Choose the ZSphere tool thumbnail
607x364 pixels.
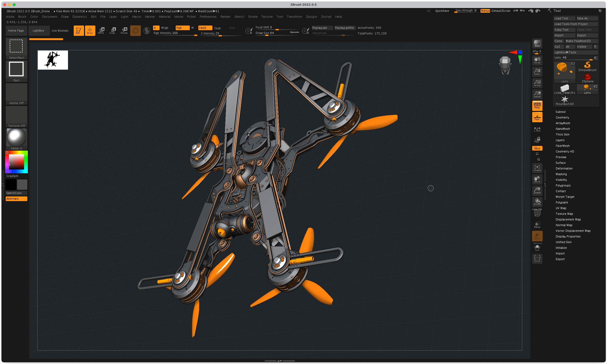(587, 78)
